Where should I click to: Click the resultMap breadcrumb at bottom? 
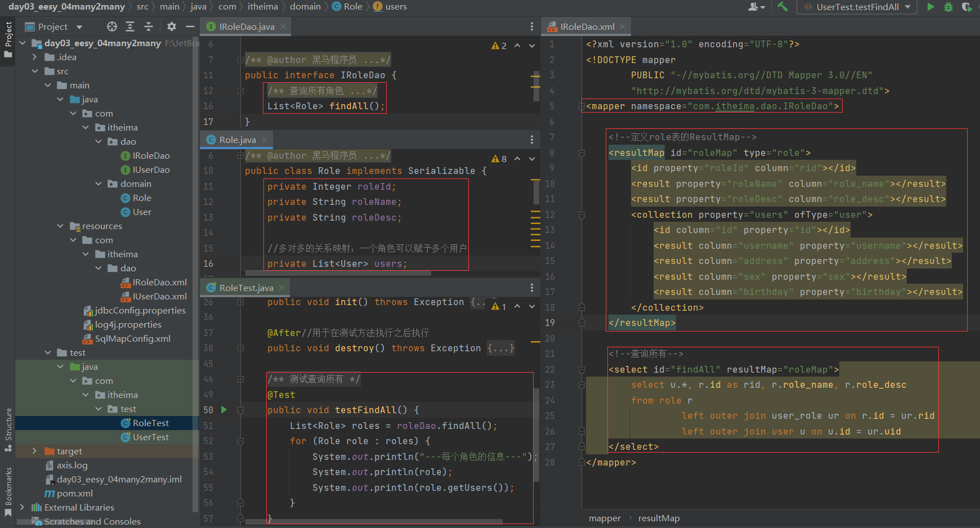[x=659, y=518]
